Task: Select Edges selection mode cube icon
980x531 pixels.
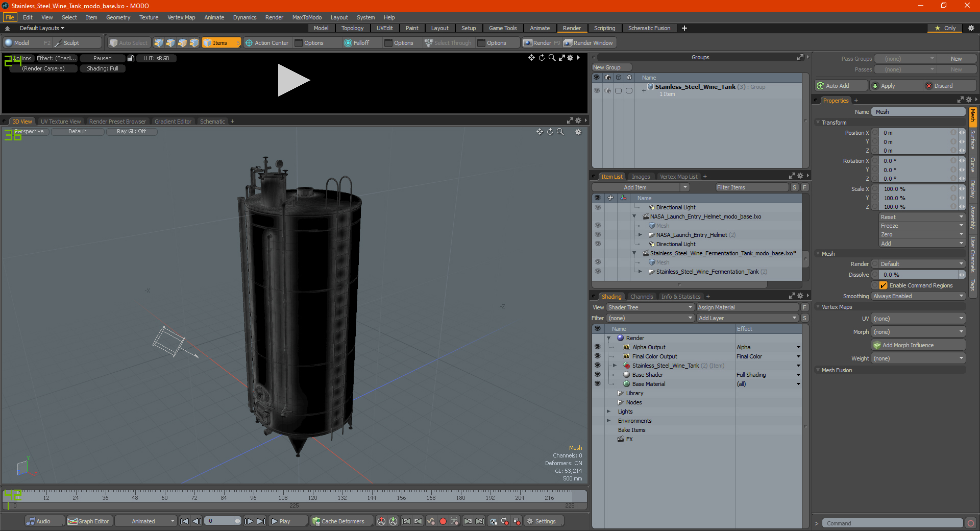Action: point(170,43)
